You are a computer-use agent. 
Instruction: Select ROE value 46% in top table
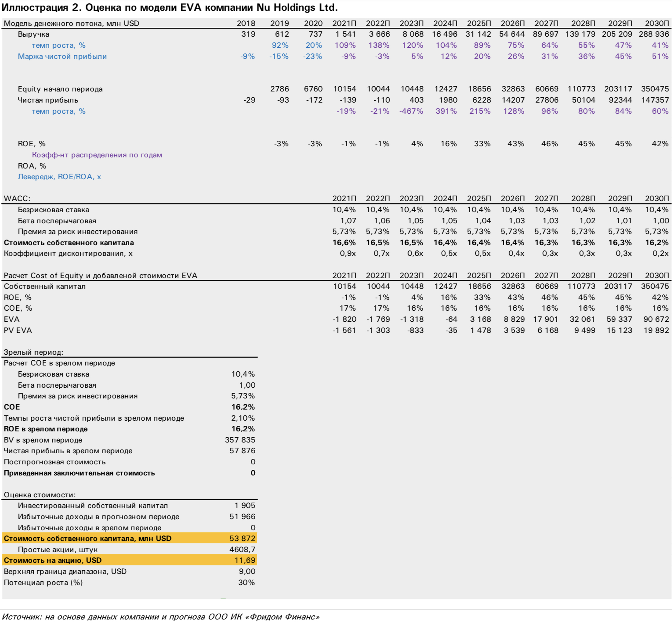coord(549,144)
